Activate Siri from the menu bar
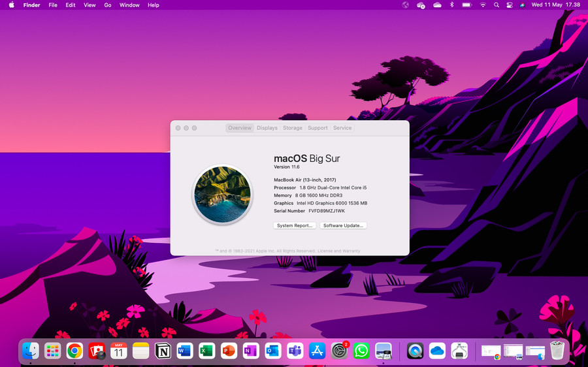 coord(522,5)
